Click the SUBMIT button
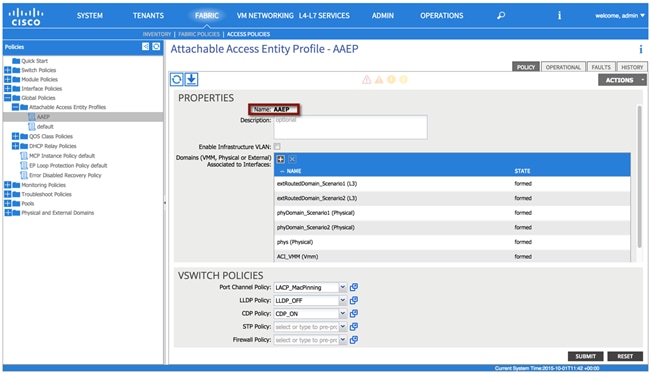Image resolution: width=651 pixels, height=374 pixels. coord(585,356)
